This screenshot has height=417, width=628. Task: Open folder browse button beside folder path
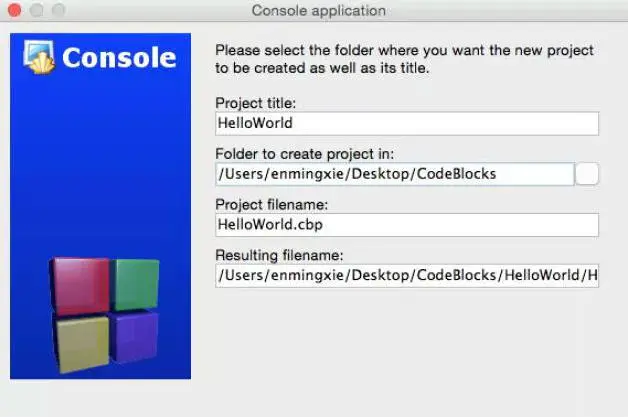(588, 174)
